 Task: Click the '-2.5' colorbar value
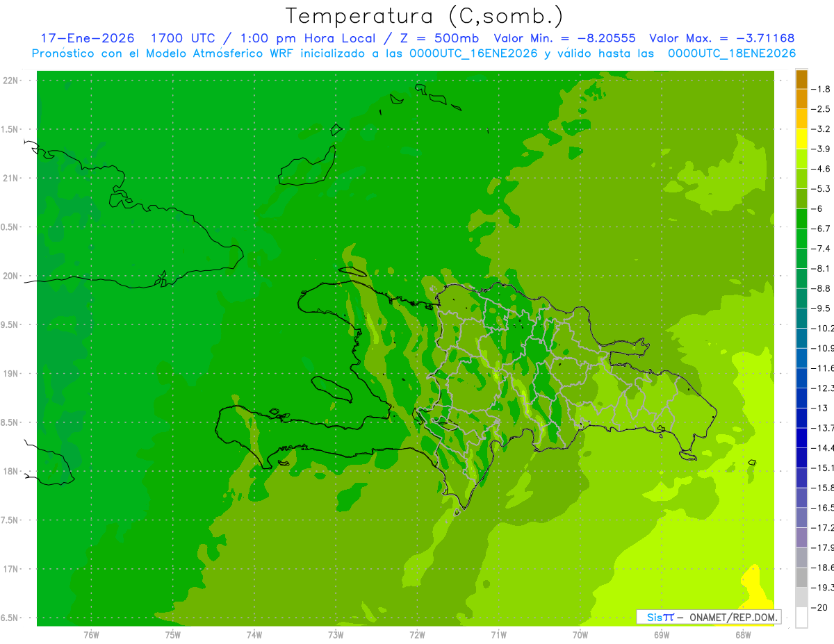821,109
